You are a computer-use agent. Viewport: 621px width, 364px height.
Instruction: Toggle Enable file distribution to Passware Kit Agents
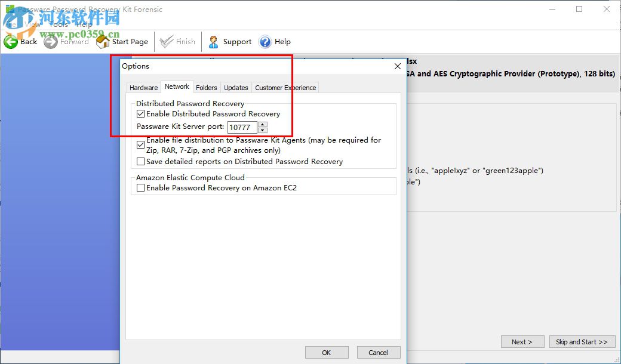(140, 145)
